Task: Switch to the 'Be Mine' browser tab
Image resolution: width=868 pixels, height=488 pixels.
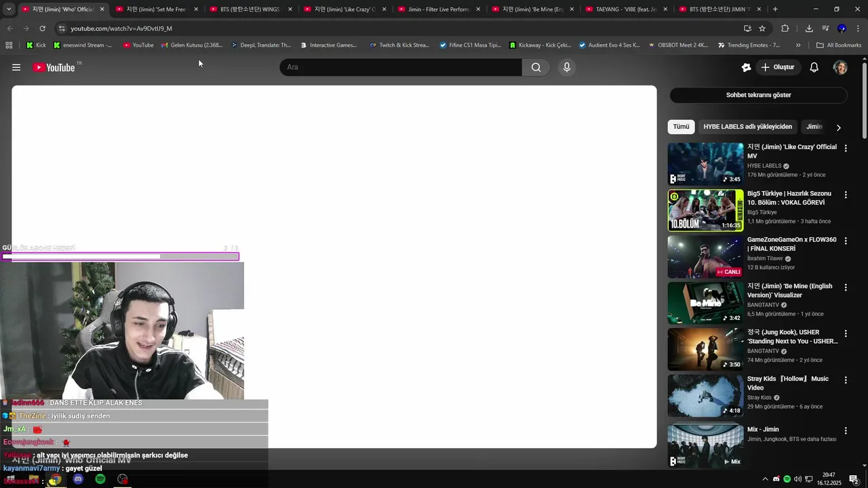Action: (x=533, y=9)
